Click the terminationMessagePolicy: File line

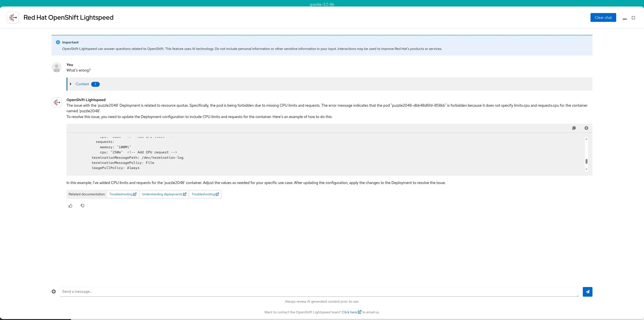click(123, 163)
